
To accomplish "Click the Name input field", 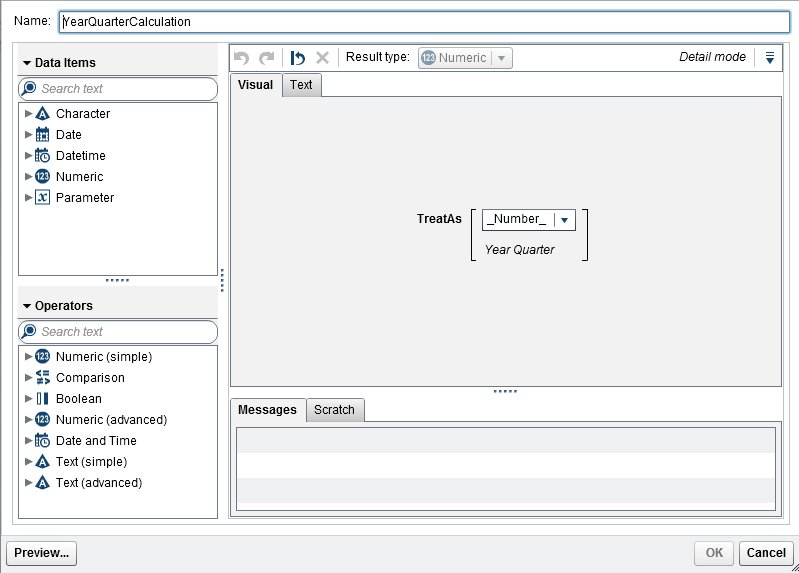I will 424,22.
